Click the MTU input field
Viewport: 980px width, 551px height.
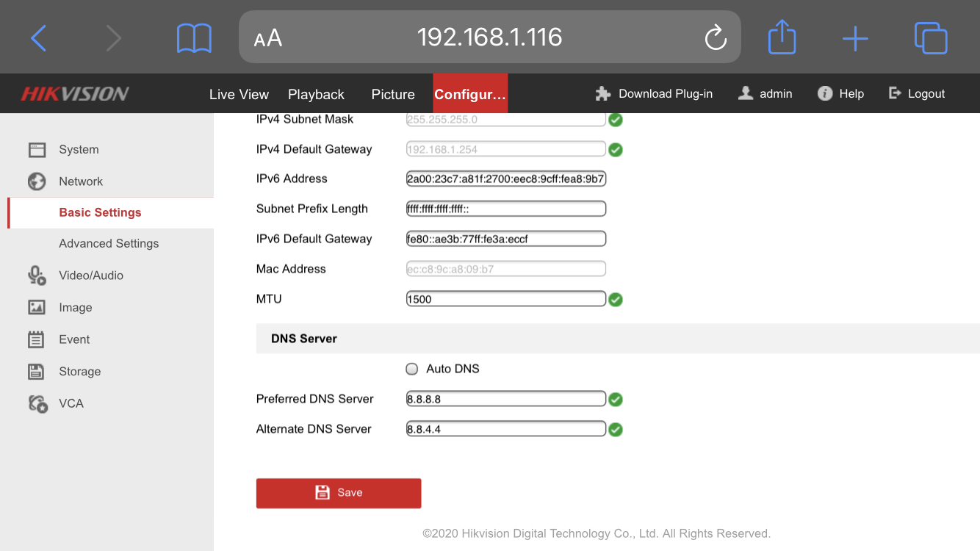505,299
